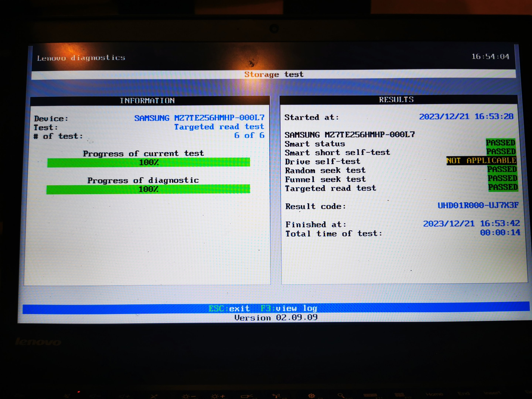Viewport: 532px width, 399px height.
Task: Click the result code UHD01R000-UJ7X3F
Action: click(x=478, y=205)
